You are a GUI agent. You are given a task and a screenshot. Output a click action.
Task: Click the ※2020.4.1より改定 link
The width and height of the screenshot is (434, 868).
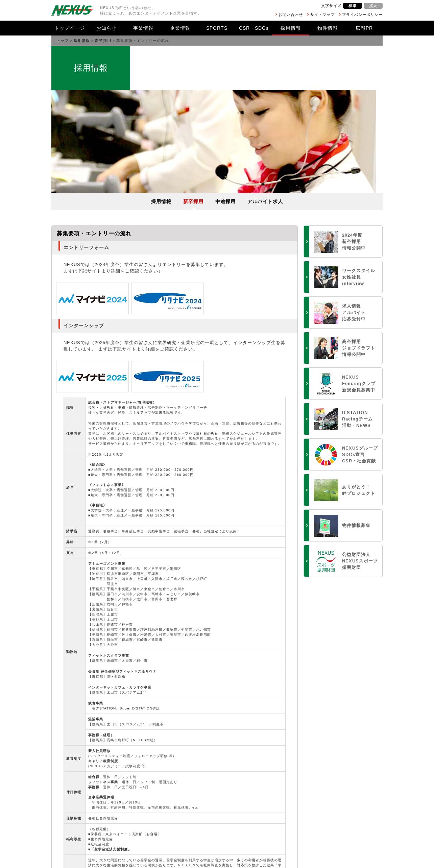click(x=106, y=455)
